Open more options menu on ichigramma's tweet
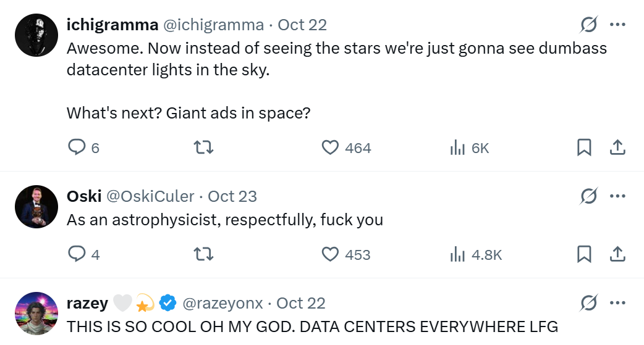Screen dimensions: 644x345 pos(617,25)
